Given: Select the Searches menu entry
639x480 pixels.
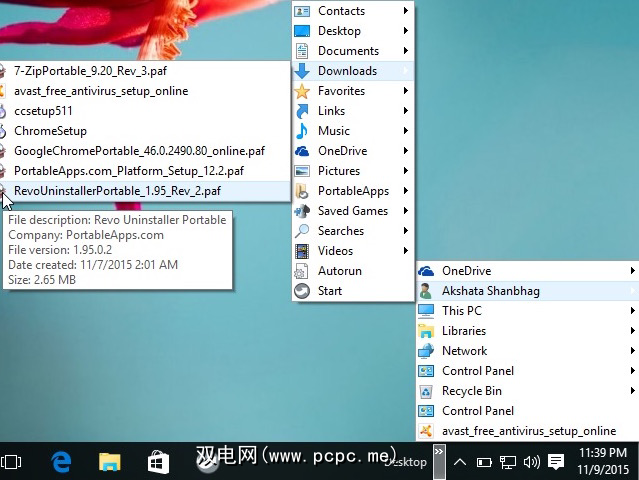Looking at the screenshot, I should click(x=353, y=231).
